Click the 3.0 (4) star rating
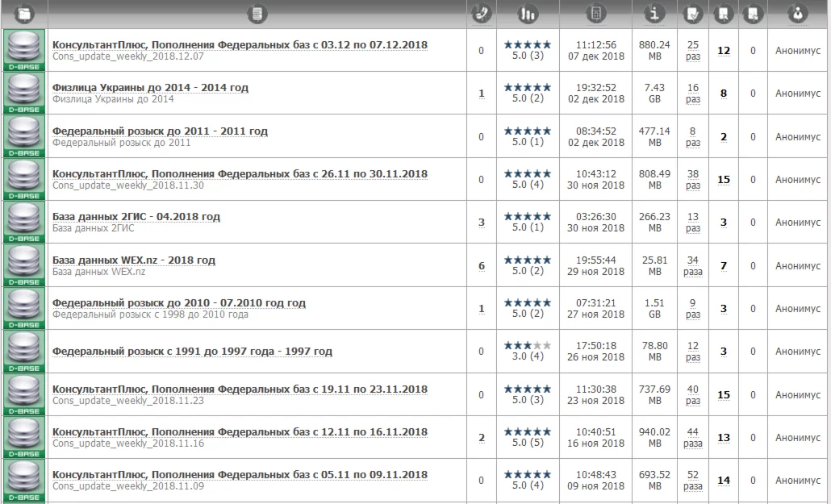This screenshot has height=504, width=831. click(528, 351)
